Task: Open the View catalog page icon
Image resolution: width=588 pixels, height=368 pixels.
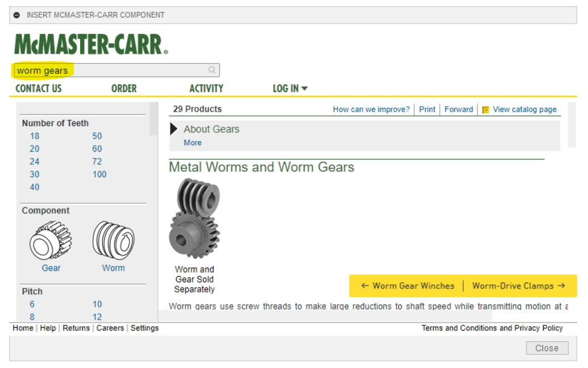Action: coord(485,110)
